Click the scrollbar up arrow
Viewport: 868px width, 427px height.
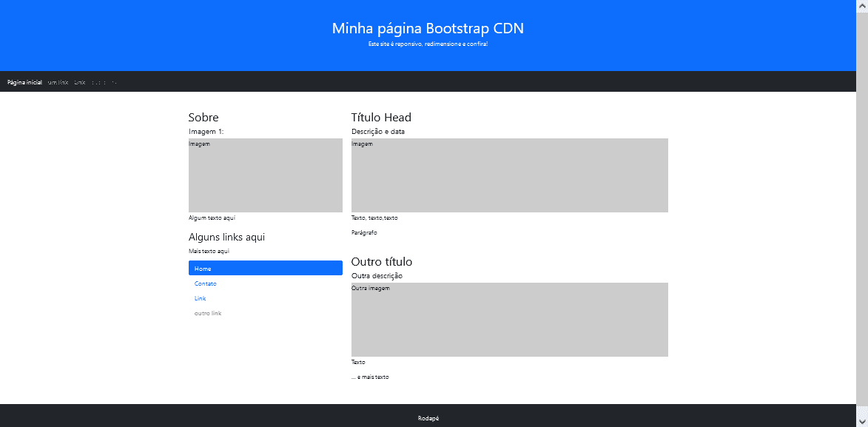pos(862,4)
